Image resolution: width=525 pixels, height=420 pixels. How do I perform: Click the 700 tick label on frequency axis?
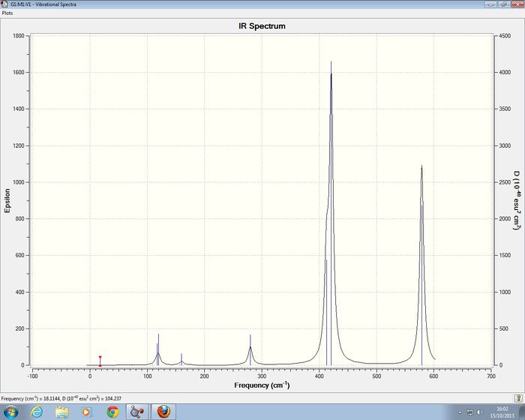(x=491, y=376)
